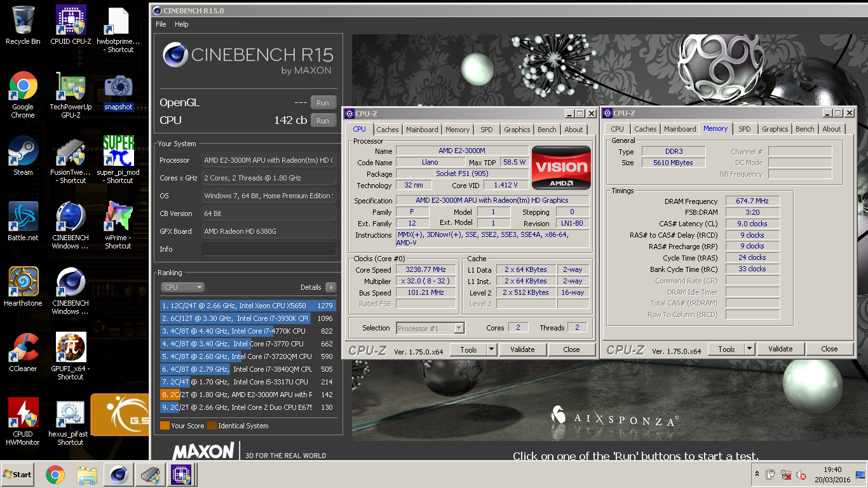The width and height of the screenshot is (868, 488).
Task: Open Cinebench Help menu
Action: point(182,24)
